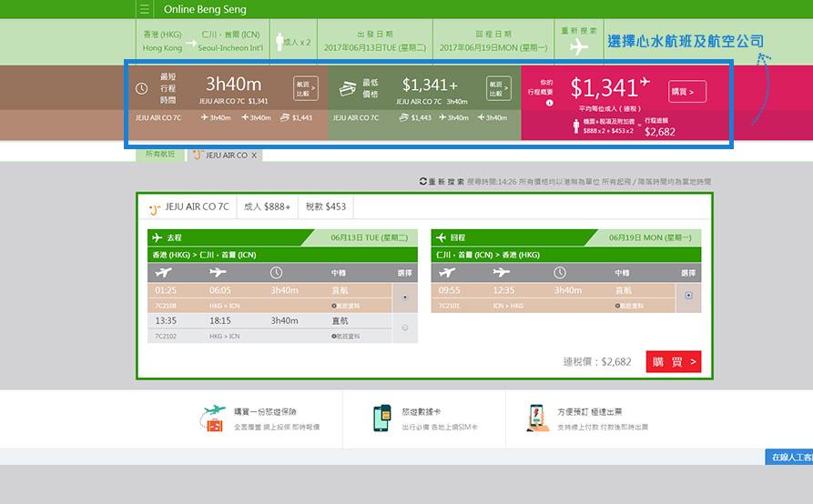Screen dimensions: 813x504
Task: Click the adult passenger figure icon in header
Action: [279, 42]
